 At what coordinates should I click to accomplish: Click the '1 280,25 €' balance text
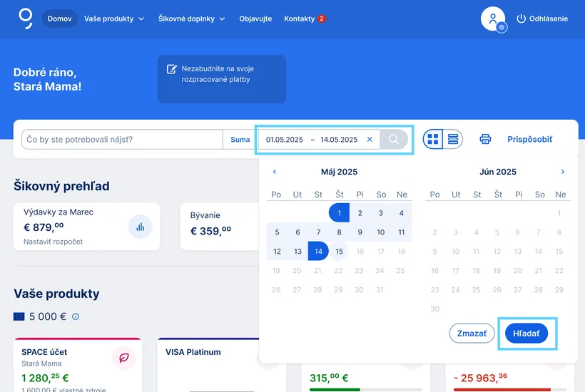point(45,378)
